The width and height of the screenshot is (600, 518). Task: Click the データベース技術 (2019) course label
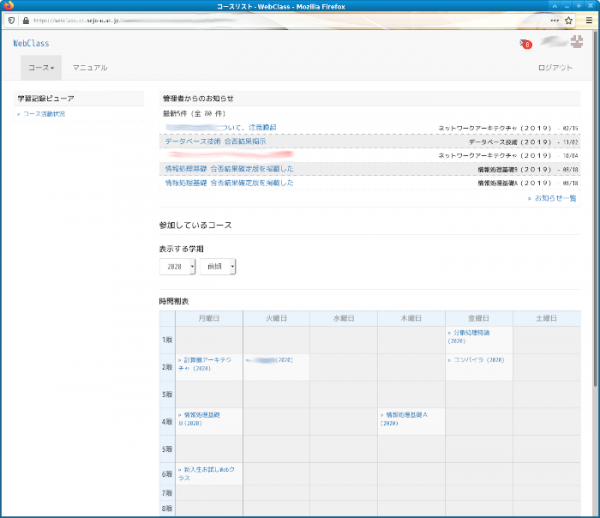[510, 142]
